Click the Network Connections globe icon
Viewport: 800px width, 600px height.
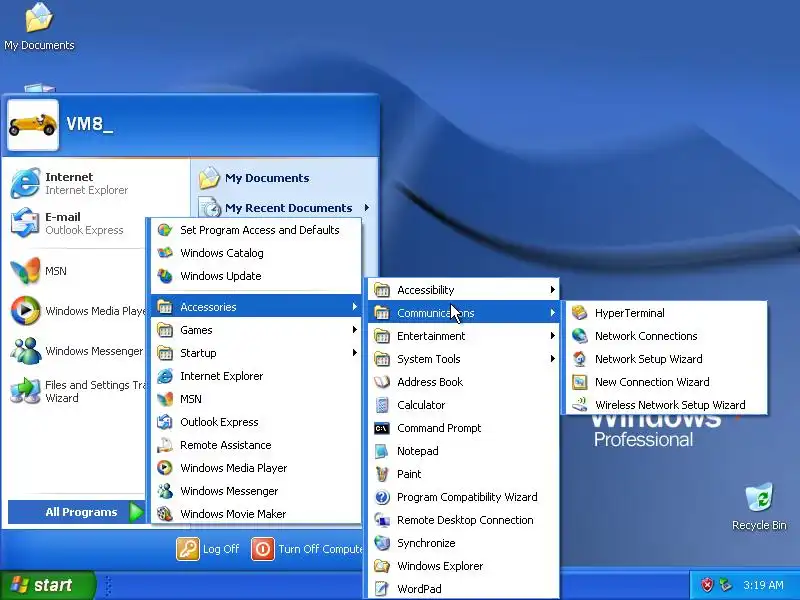pos(580,336)
